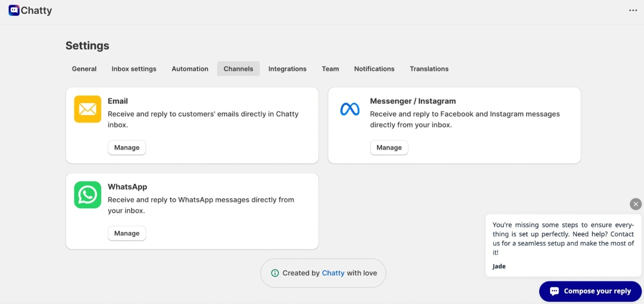Manage the Email channel
Image resolution: width=644 pixels, height=304 pixels.
(x=127, y=147)
